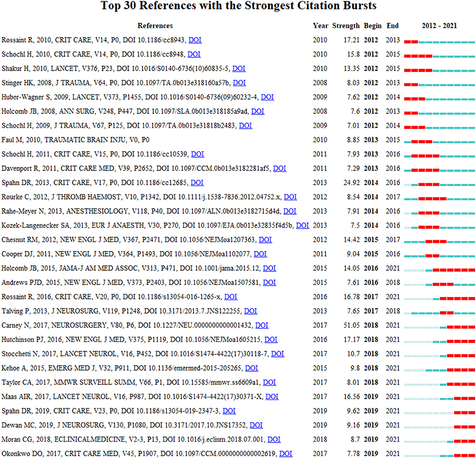Open DOI link for Spahn DR 2013 Crit Care
The width and height of the screenshot is (476, 458).
click(197, 183)
